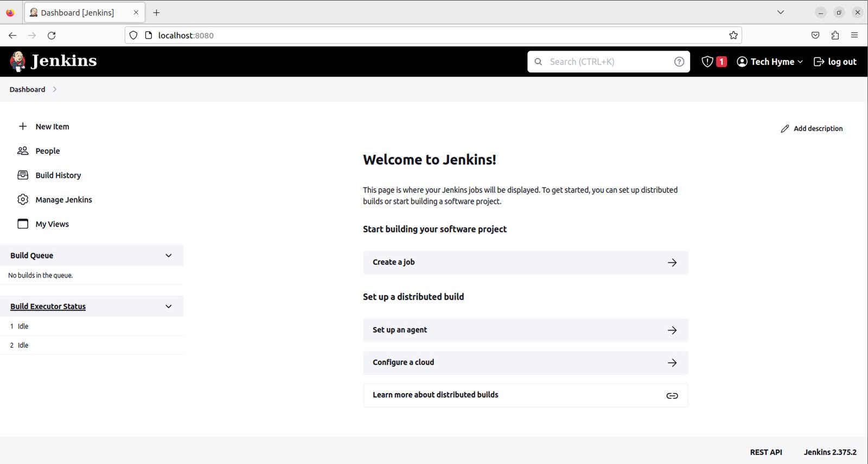The width and height of the screenshot is (868, 464).
Task: Open the New Item menu entry
Action: coord(52,126)
